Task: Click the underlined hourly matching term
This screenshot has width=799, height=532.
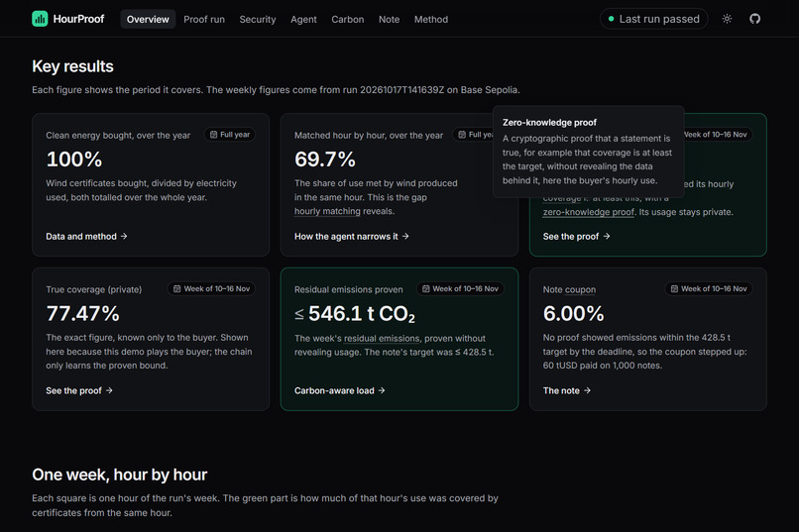Action: (327, 211)
